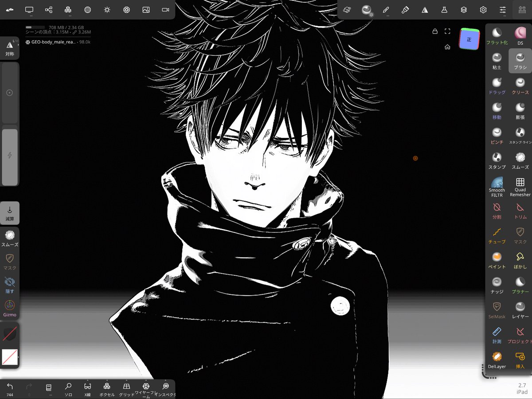
Task: Open the ボクセル voxel remesh shortcut
Action: click(x=107, y=389)
